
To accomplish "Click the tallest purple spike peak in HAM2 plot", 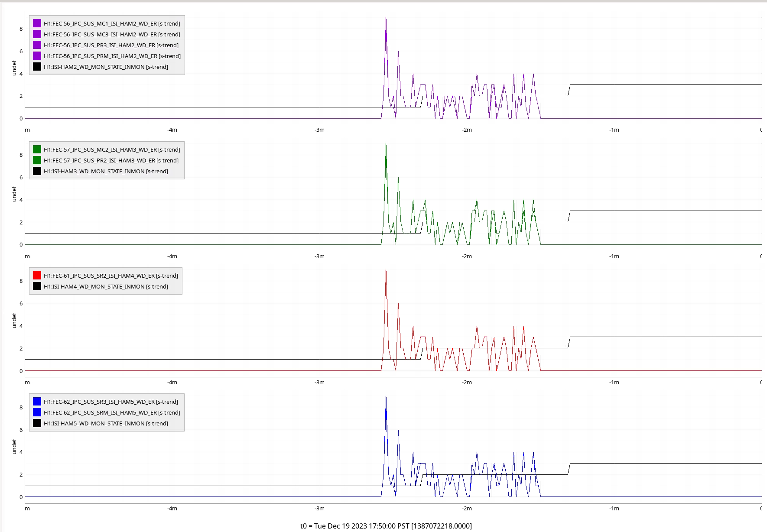I will click(386, 19).
